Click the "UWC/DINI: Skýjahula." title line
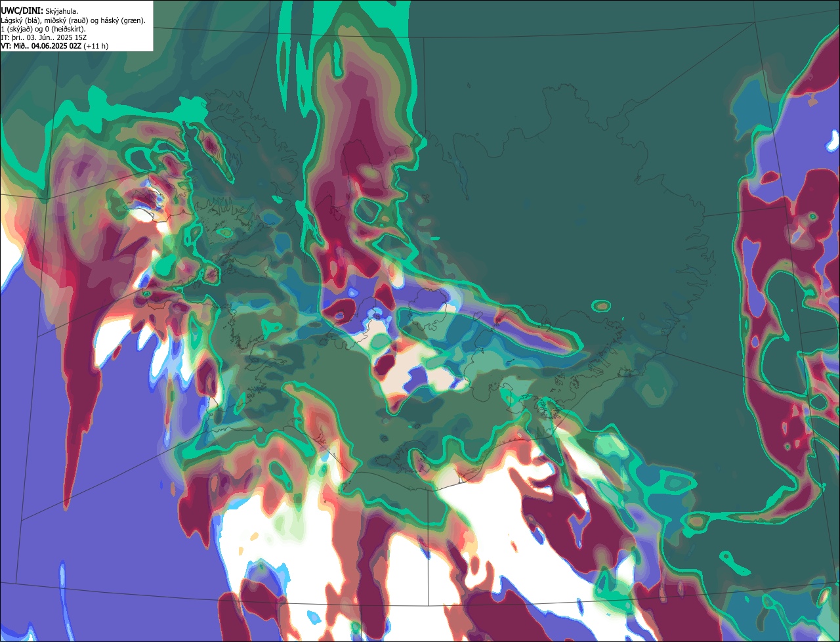This screenshot has width=840, height=642. [x=39, y=11]
